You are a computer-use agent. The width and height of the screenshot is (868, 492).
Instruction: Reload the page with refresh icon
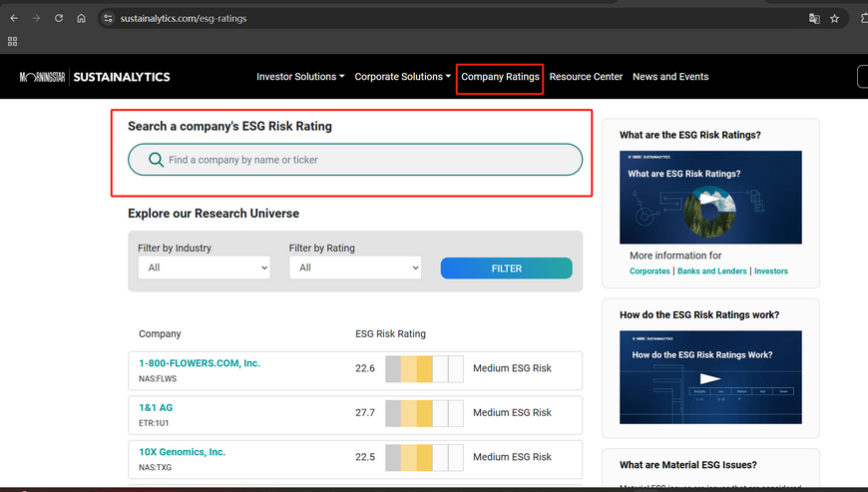point(59,18)
